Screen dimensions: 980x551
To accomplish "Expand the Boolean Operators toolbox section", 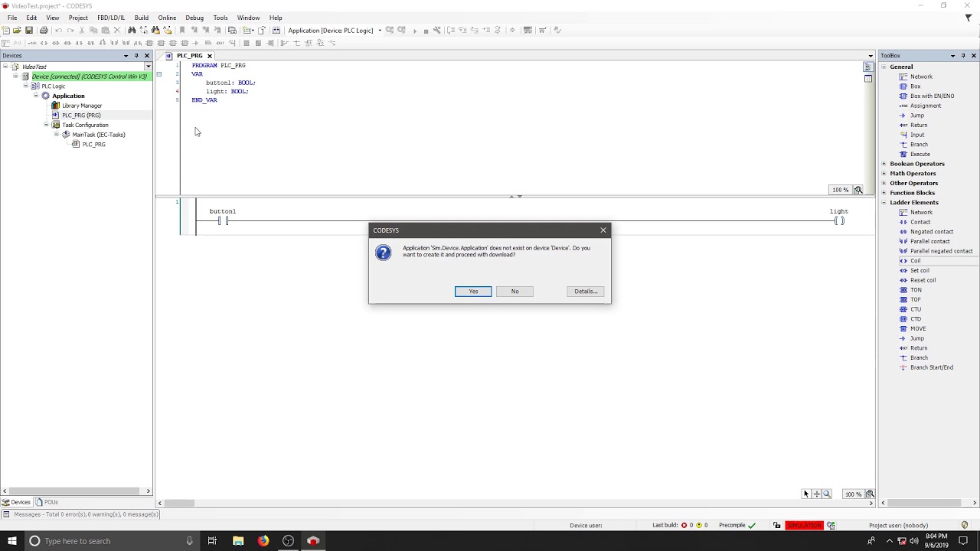I will click(x=884, y=164).
